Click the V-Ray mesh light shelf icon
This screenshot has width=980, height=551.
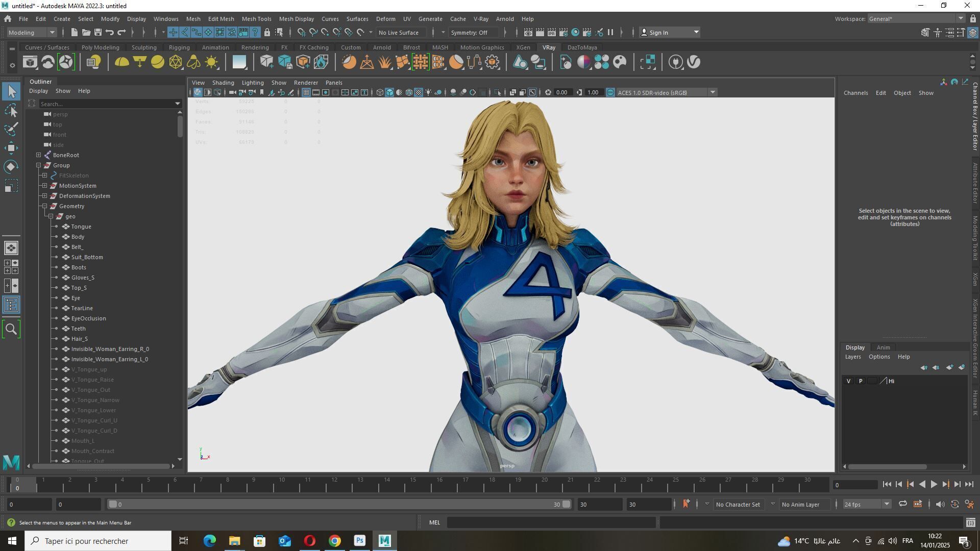[176, 62]
